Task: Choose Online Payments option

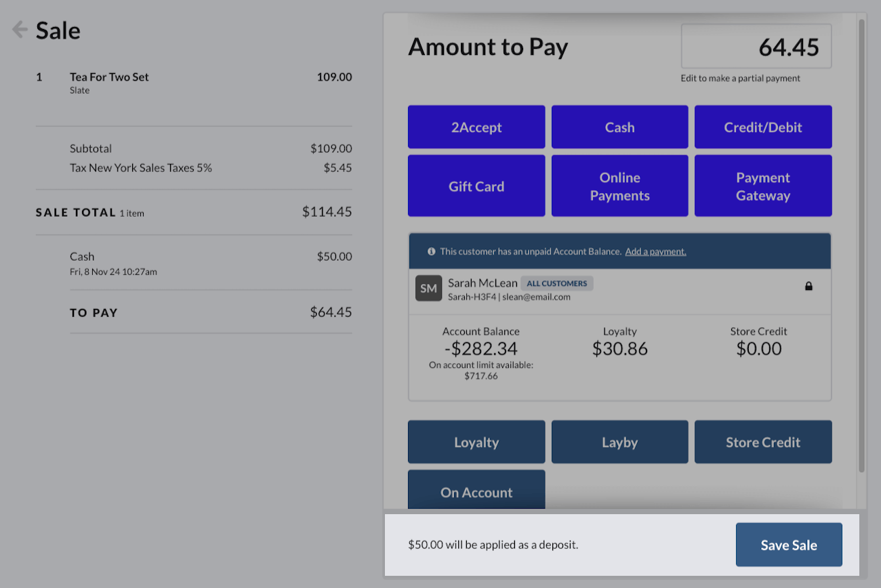Action: 619,186
